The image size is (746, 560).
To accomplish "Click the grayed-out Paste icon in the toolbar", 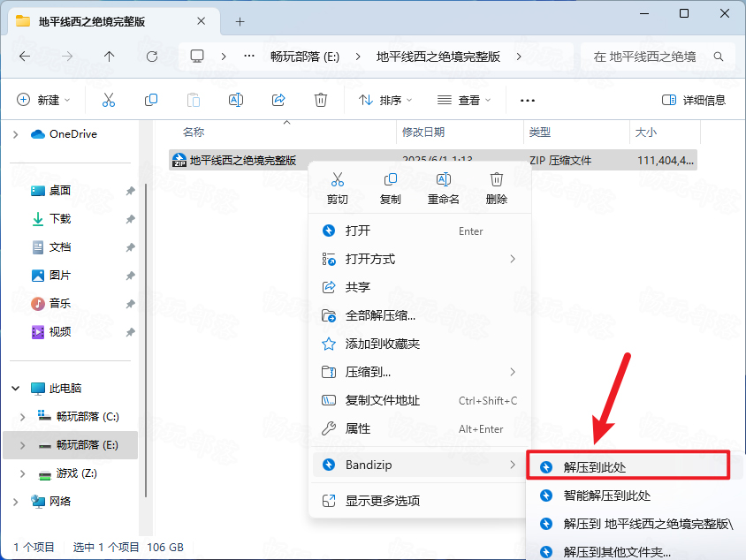I will (194, 100).
